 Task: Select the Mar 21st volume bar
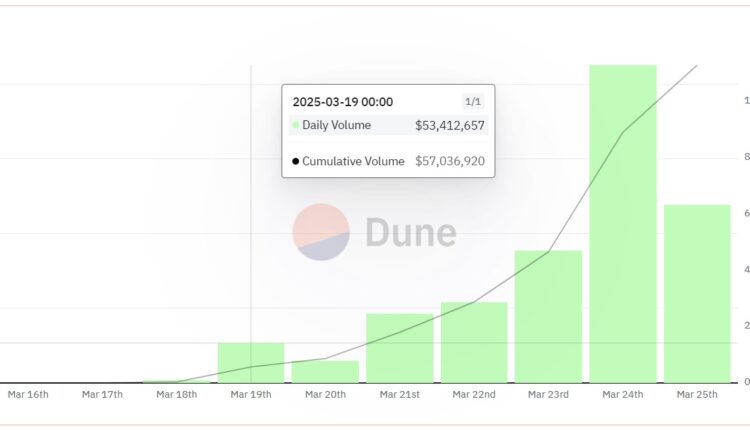click(x=400, y=348)
